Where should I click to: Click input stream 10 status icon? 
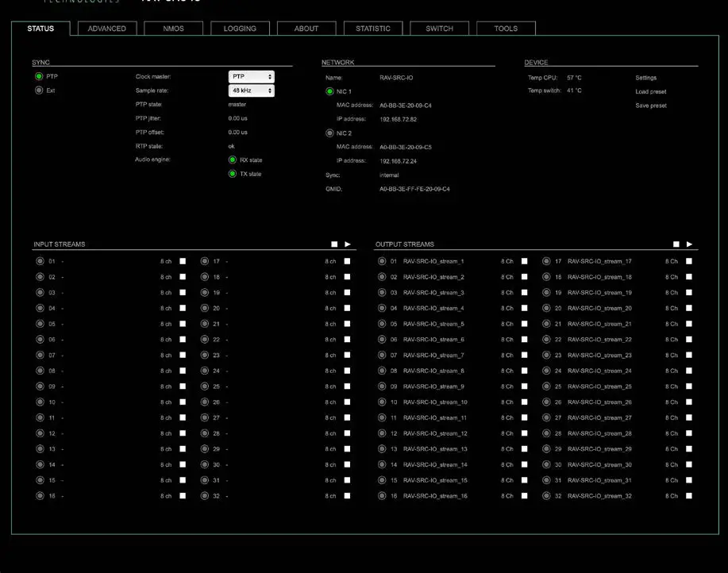(40, 402)
